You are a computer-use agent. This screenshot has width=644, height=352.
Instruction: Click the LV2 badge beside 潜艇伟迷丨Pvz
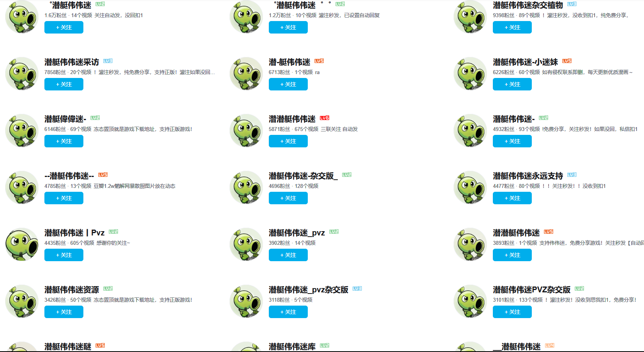coord(113,232)
